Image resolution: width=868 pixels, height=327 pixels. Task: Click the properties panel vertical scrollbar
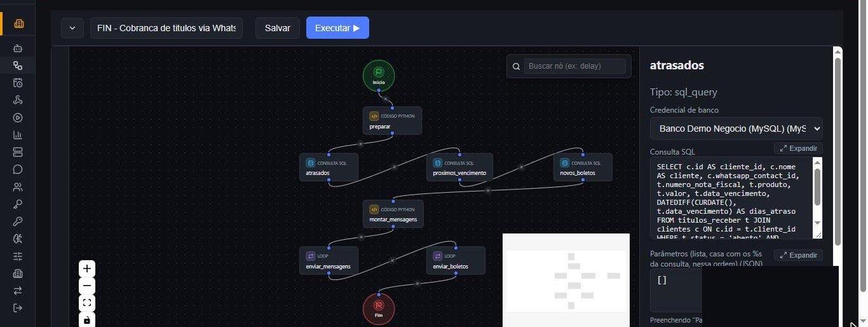point(837,153)
